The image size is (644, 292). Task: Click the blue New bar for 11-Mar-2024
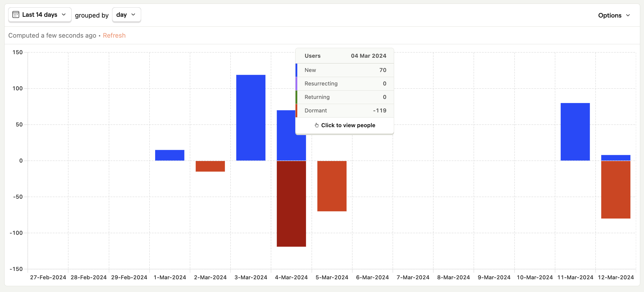tap(575, 132)
